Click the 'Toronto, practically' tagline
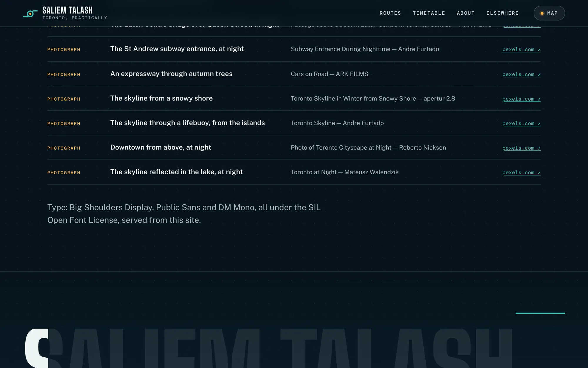The height and width of the screenshot is (368, 588). coord(75,18)
